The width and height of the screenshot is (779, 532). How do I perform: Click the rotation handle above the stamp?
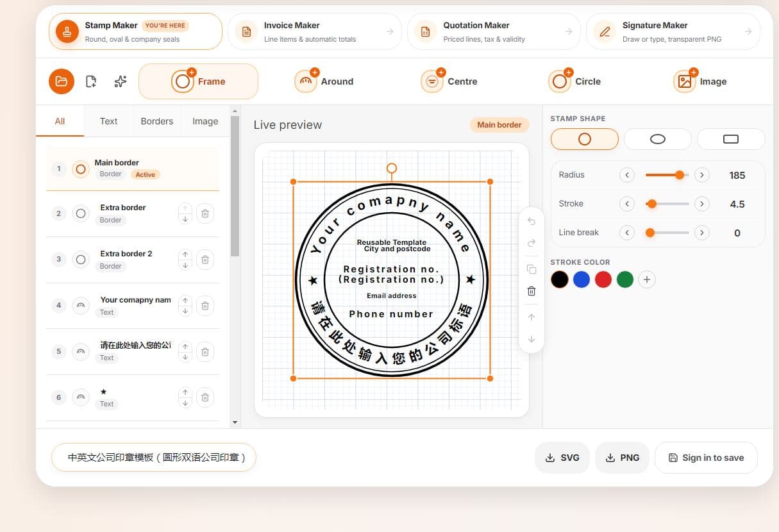point(392,169)
